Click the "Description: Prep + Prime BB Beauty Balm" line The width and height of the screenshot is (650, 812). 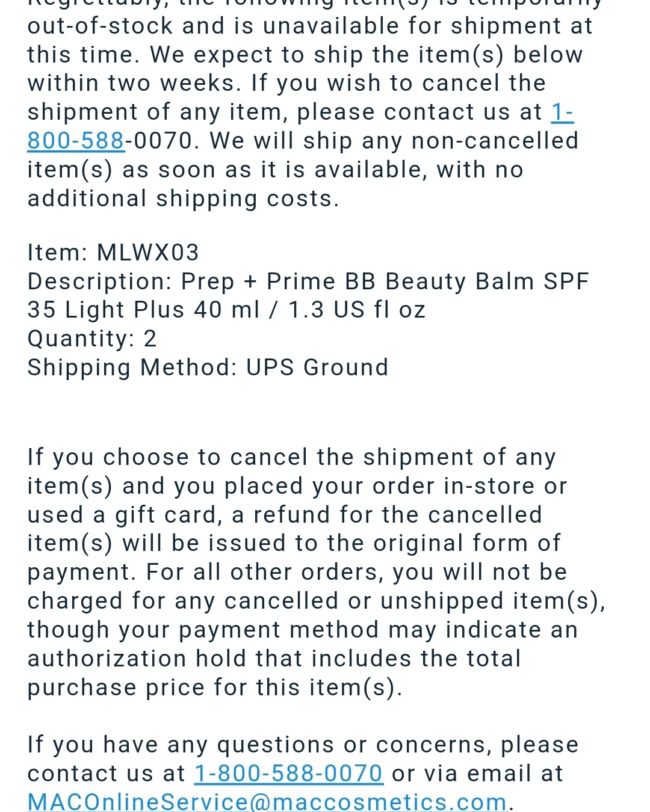pos(308,281)
